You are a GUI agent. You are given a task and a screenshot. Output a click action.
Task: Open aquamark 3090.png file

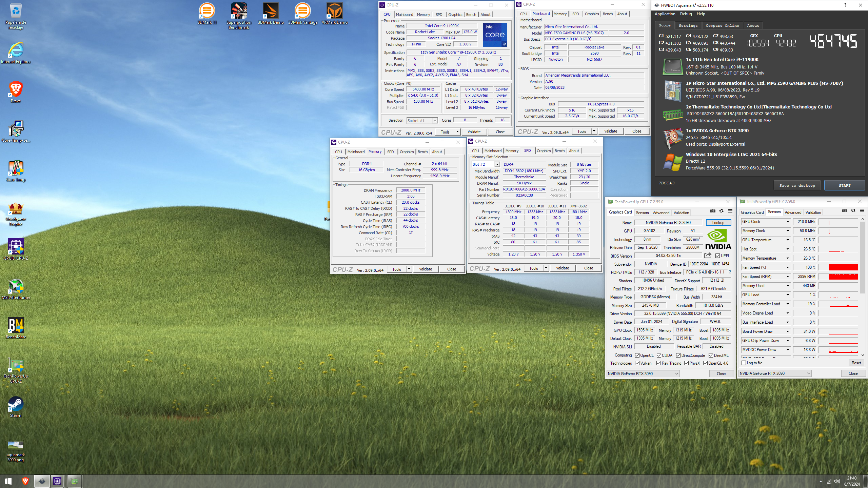point(16,451)
